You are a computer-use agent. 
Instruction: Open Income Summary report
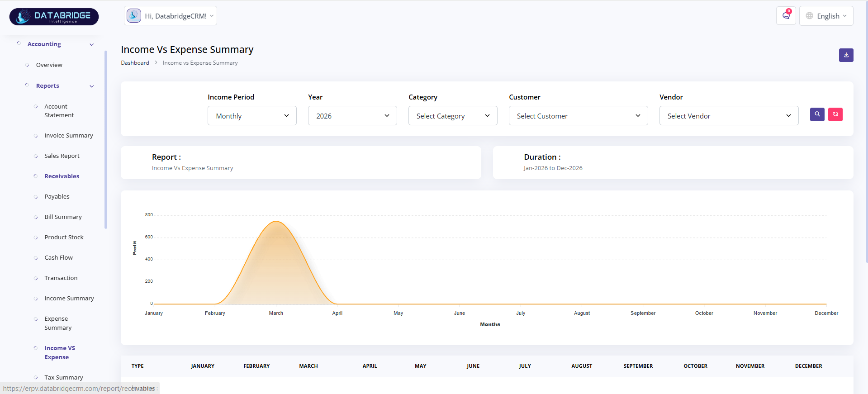69,299
